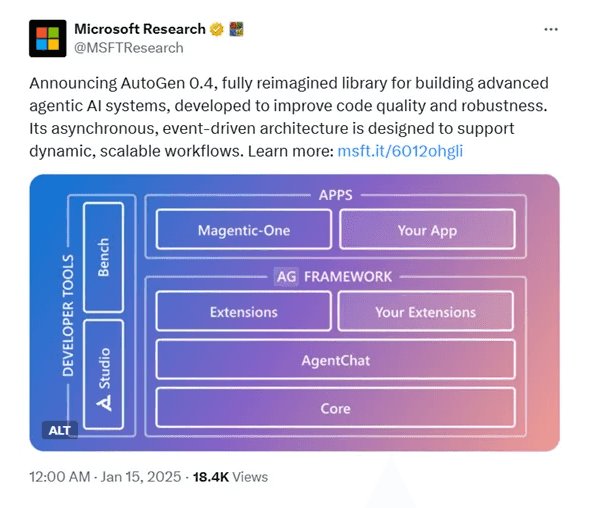Click the Your App box in diagram
595x508 pixels.
(427, 230)
